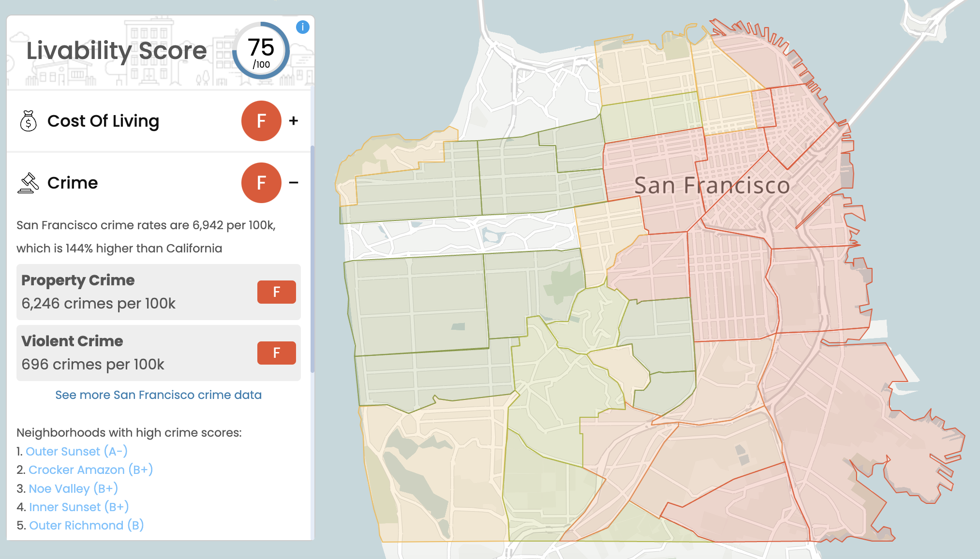Click the Livability Score heading
Viewport: 980px width, 559px height.
117,51
